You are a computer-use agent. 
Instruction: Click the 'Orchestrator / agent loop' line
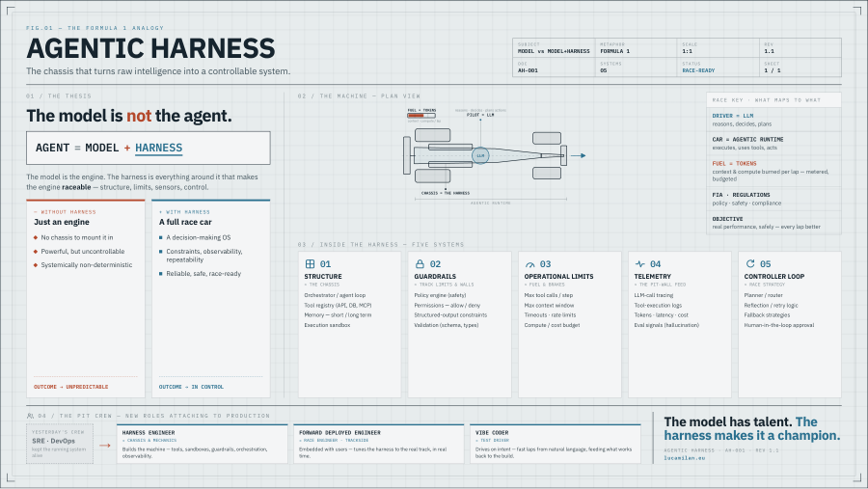pos(335,295)
